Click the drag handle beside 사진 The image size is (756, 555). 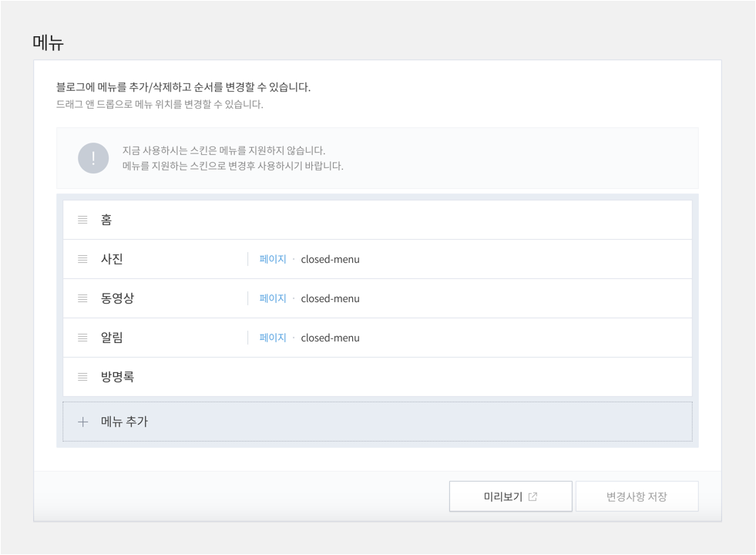[x=82, y=259]
